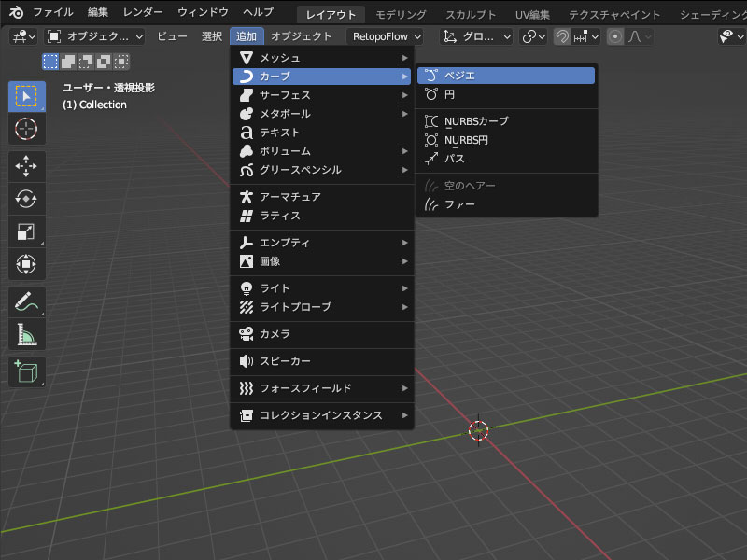Add a NURBSカーブ

point(506,121)
